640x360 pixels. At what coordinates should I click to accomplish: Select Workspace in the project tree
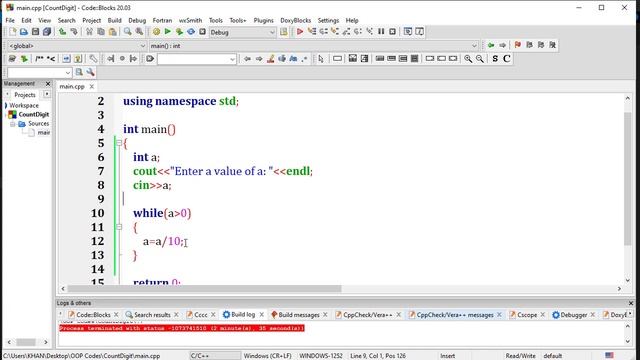24,105
